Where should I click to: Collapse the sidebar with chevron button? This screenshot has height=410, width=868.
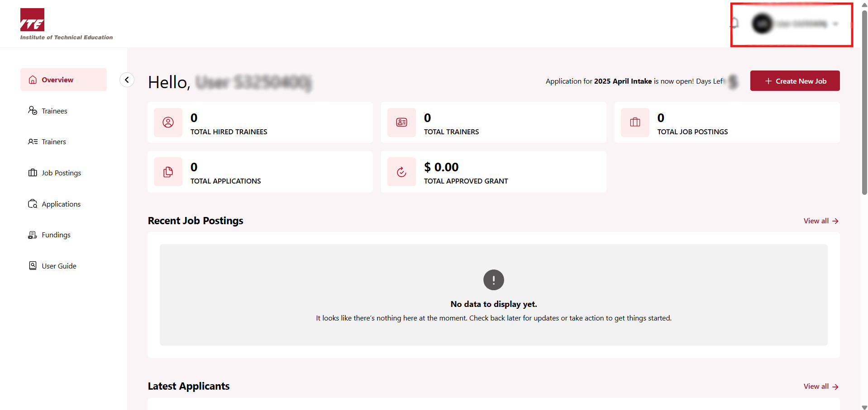[x=127, y=80]
